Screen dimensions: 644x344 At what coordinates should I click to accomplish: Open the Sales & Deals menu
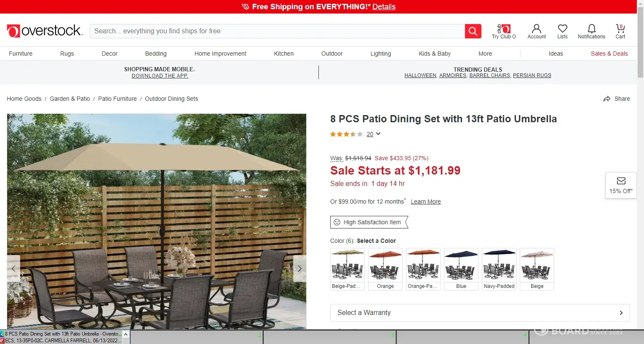pos(609,54)
